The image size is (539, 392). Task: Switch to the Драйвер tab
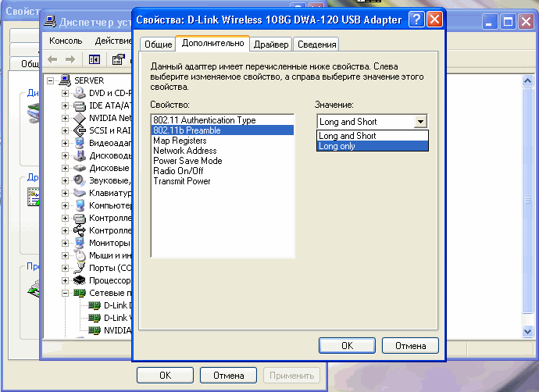pyautogui.click(x=271, y=45)
